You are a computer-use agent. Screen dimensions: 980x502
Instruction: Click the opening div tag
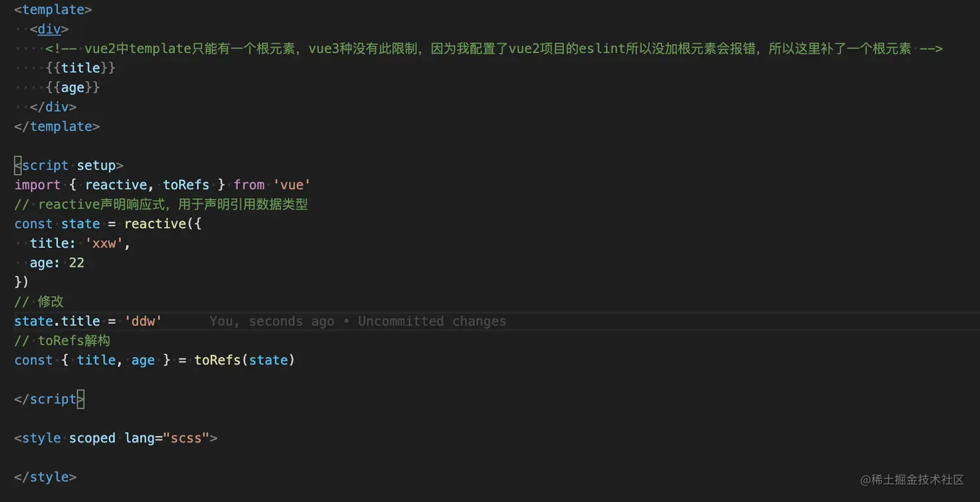pyautogui.click(x=49, y=29)
